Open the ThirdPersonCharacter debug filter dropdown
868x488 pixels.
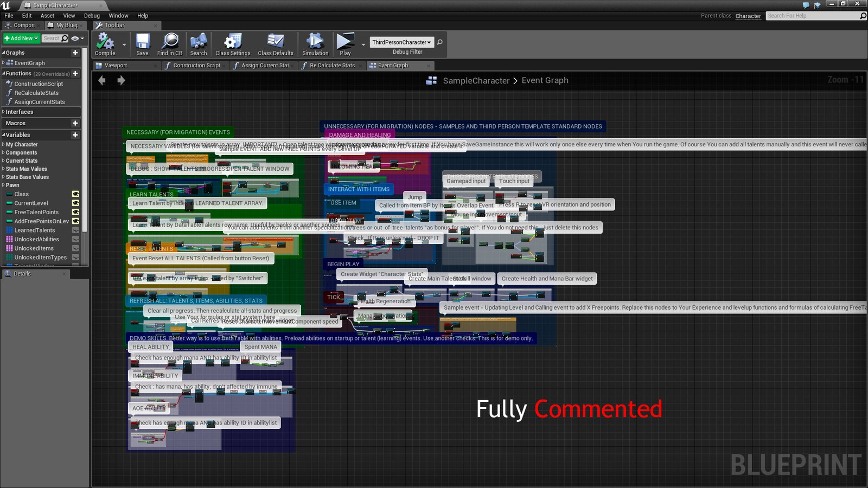pos(401,42)
